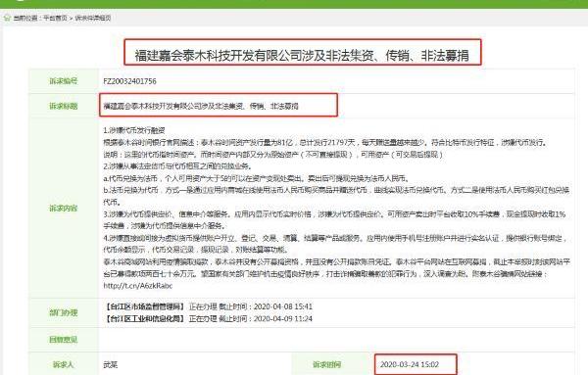This screenshot has height=375, width=588.
Task: Click the 诉求件详细页 breadcrumb item
Action: 93,18
